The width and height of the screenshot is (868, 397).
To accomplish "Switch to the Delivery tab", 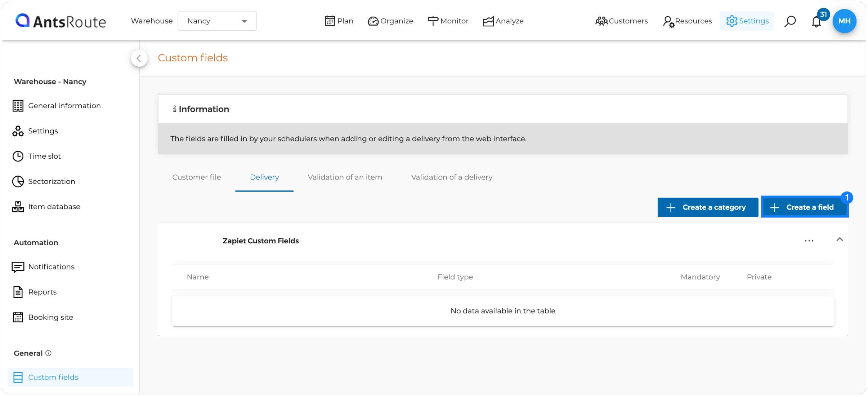I will (264, 177).
